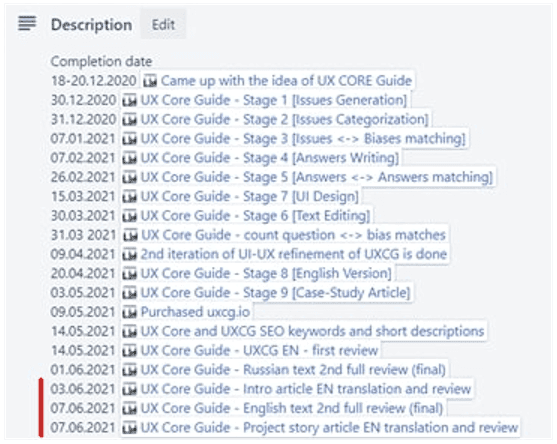This screenshot has height=444, width=557.
Task: Click the date '31.12.2020'
Action: coord(83,119)
